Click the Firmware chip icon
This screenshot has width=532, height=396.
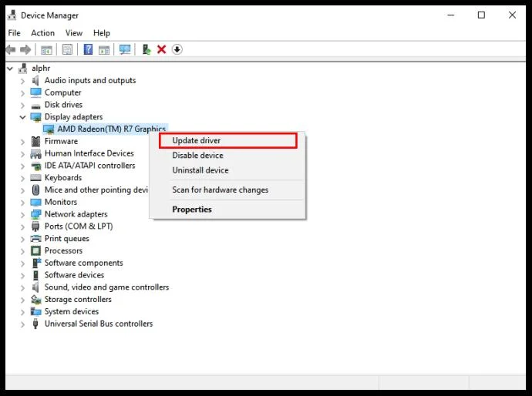click(35, 142)
